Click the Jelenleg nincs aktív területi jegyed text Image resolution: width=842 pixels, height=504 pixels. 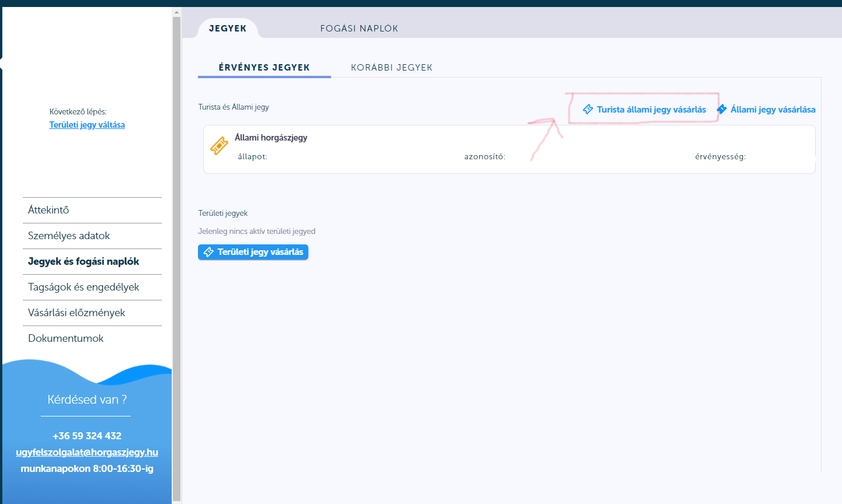click(257, 232)
